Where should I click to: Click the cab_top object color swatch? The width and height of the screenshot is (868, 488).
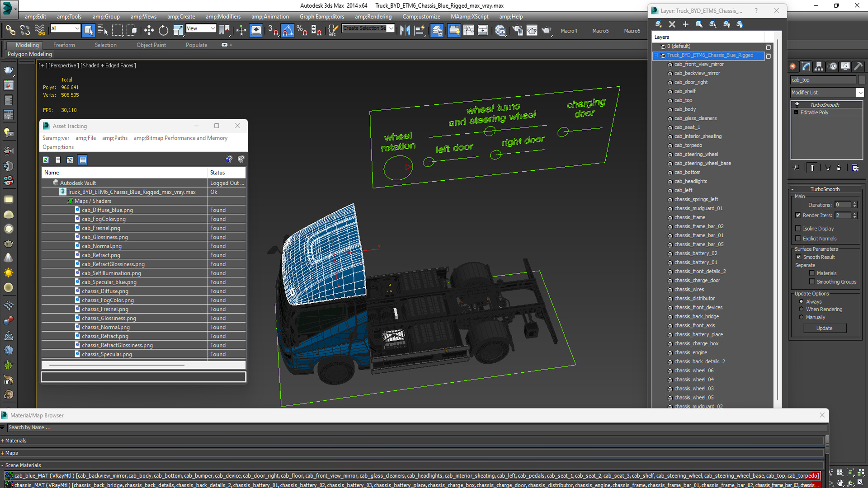click(862, 80)
